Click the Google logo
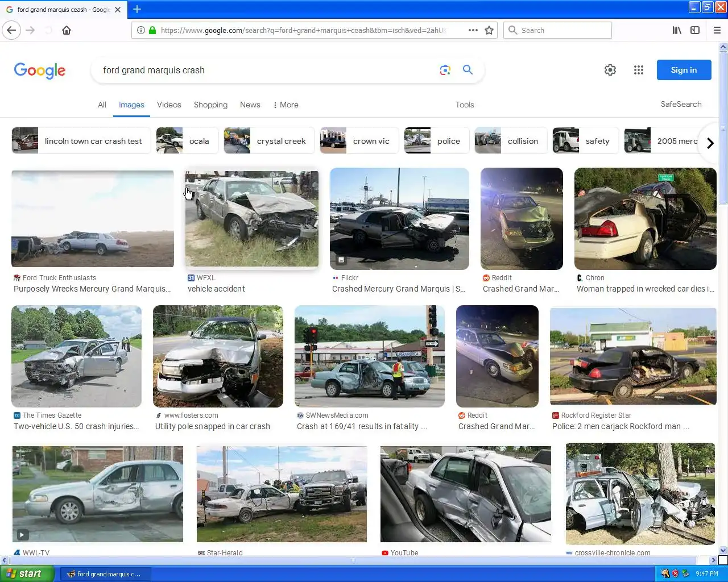The image size is (728, 582). (x=40, y=70)
